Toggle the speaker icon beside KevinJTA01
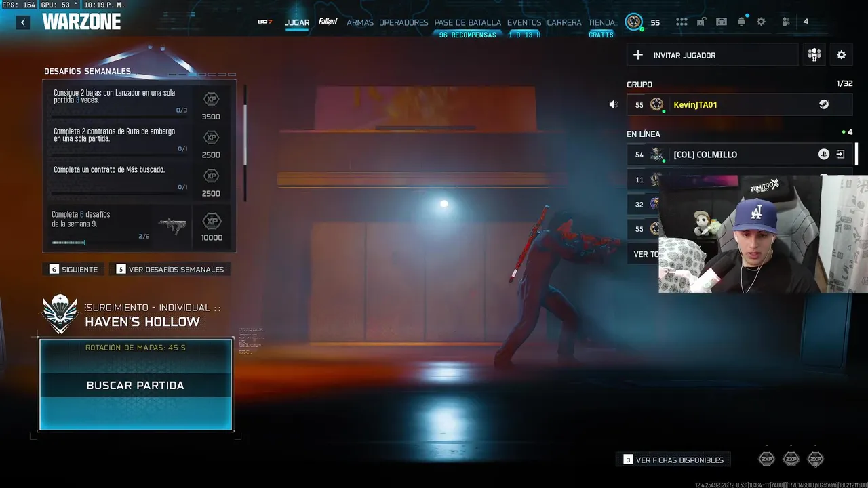 click(614, 104)
